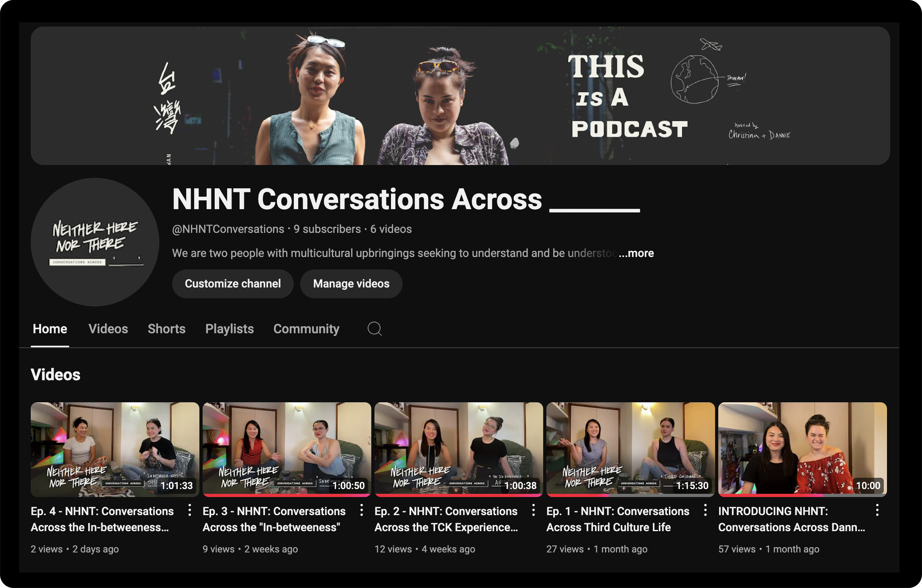The width and height of the screenshot is (922, 588).
Task: Go to the Community tab
Action: [306, 329]
